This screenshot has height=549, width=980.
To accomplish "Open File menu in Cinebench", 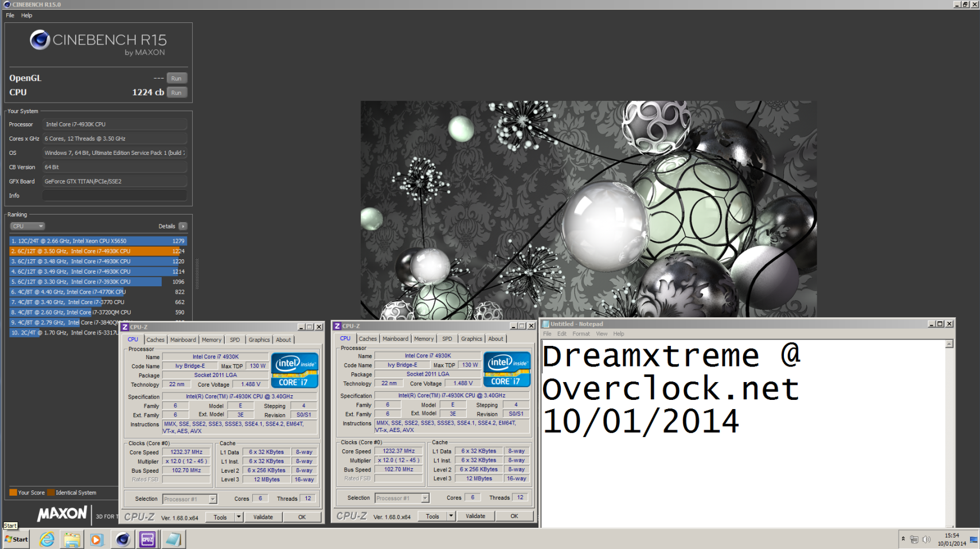I will point(10,15).
